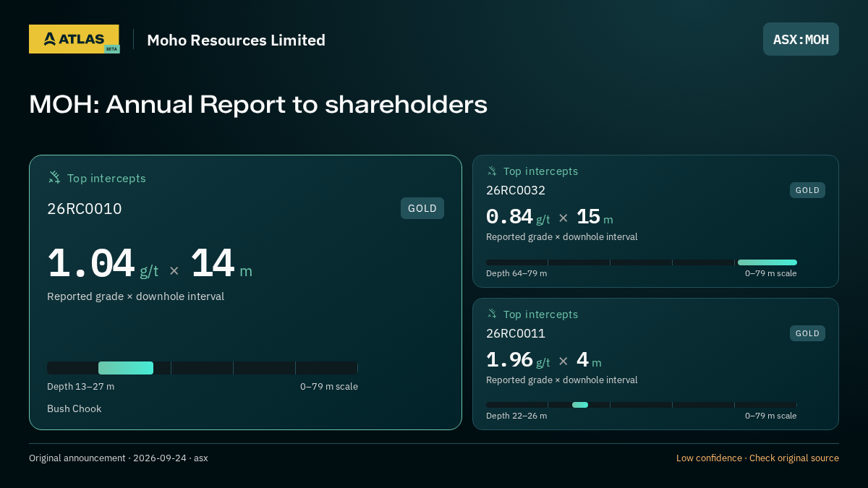Click the Depth 22–26 m label

[516, 416]
